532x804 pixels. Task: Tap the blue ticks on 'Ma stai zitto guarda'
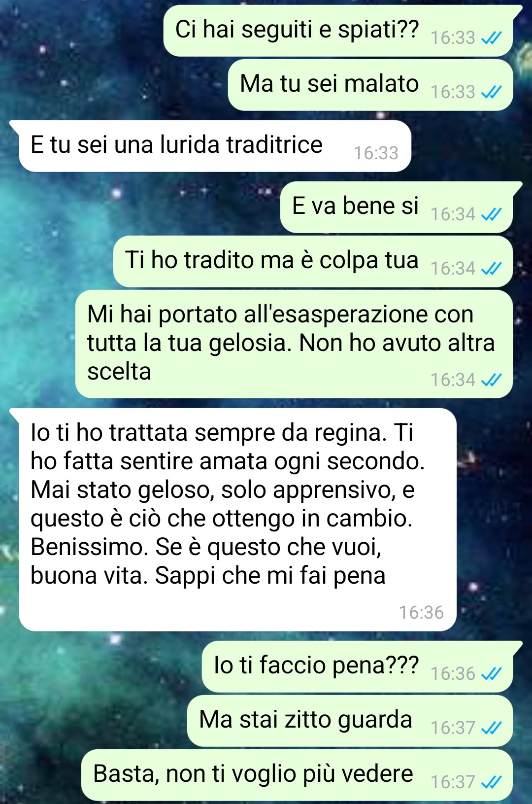pos(491,728)
